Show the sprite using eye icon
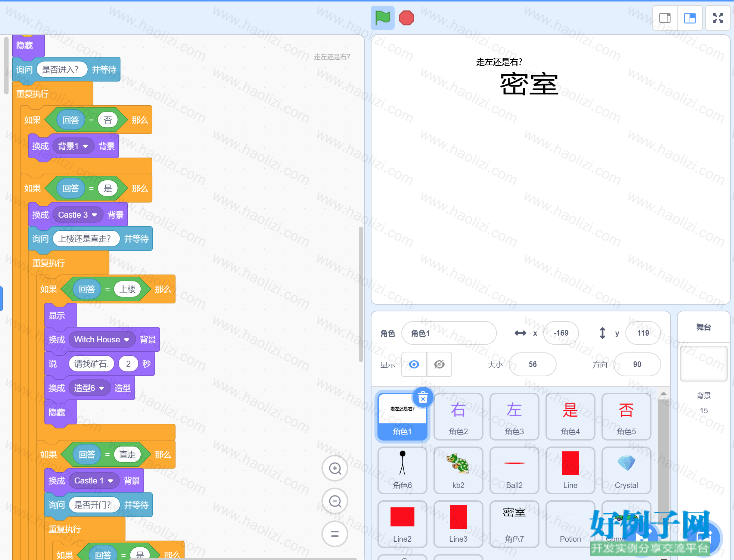 pyautogui.click(x=414, y=364)
